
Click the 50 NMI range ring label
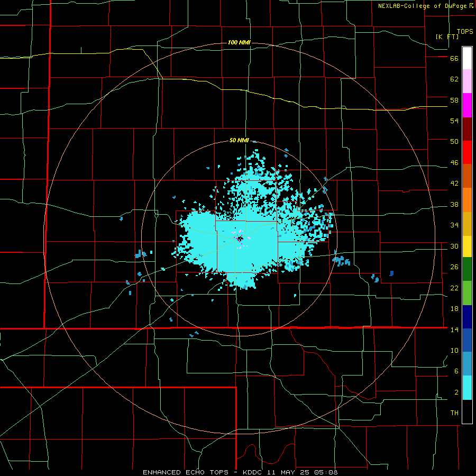239,140
